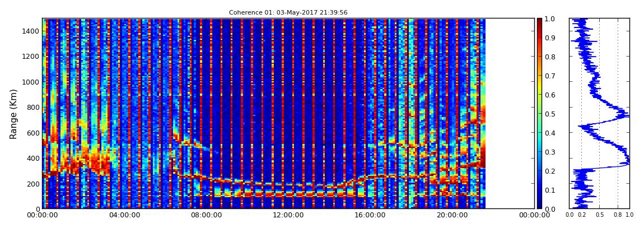The height and width of the screenshot is (228, 644).
Task: Click the 400 tick label on the range axis
Action: [x=33, y=158]
